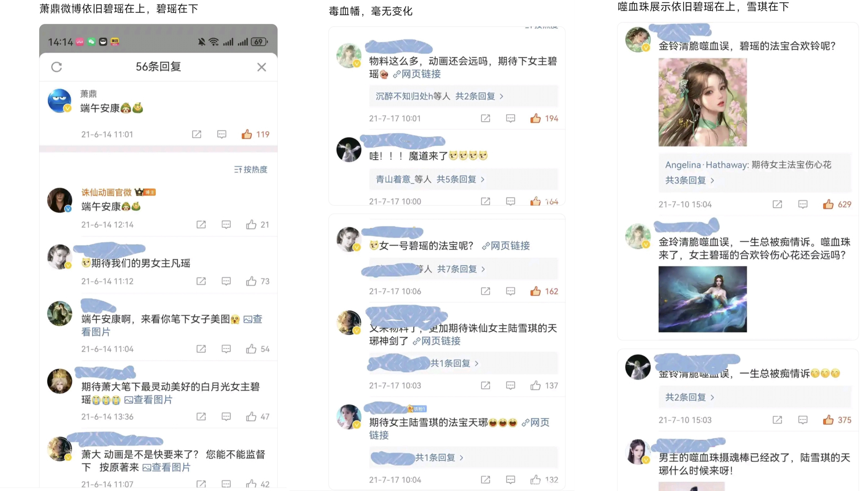Thumbs-up icon showing 629 likes
The image size is (868, 491).
coord(828,204)
